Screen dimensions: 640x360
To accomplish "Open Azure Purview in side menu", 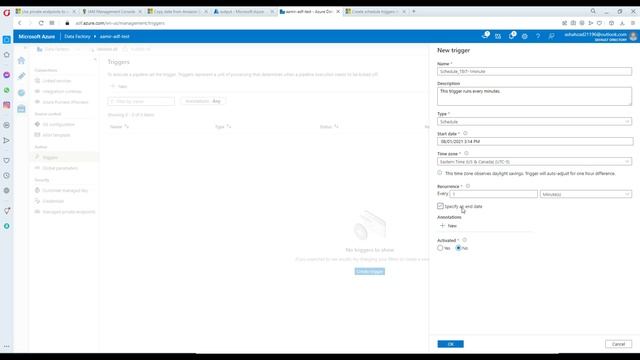I will click(x=65, y=102).
